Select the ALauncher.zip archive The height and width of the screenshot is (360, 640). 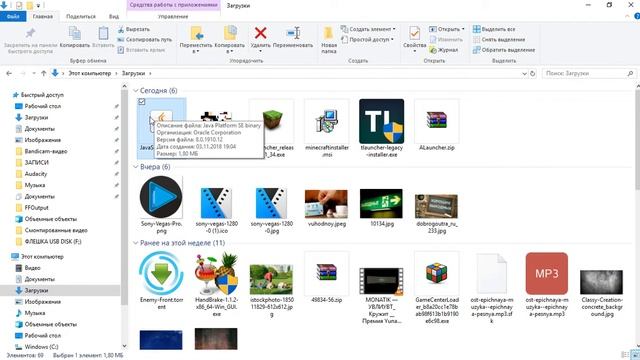tap(437, 125)
